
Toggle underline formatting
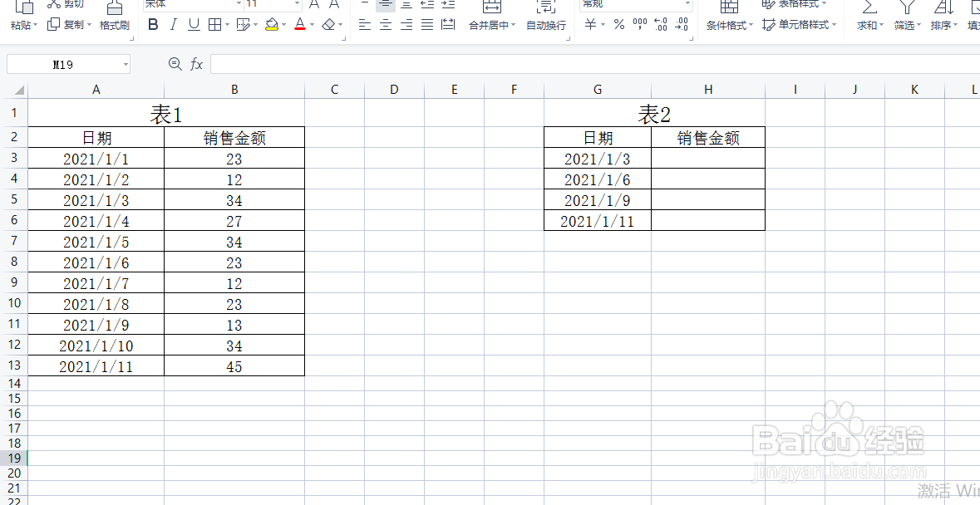(x=194, y=25)
